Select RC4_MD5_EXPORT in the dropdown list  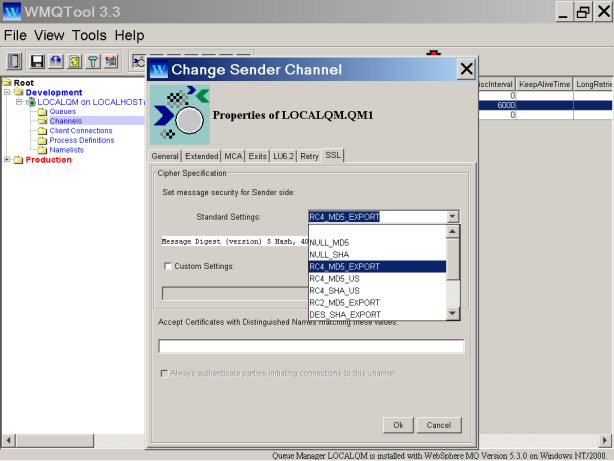[377, 267]
